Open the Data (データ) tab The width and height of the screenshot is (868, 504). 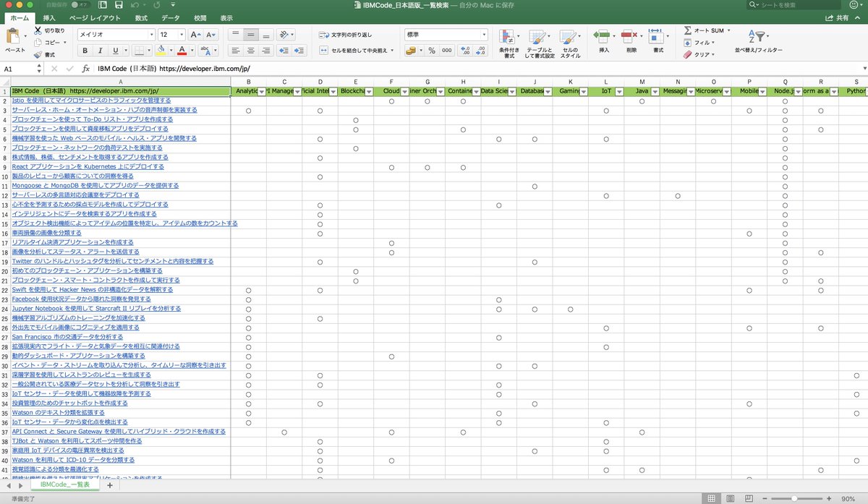coord(171,17)
